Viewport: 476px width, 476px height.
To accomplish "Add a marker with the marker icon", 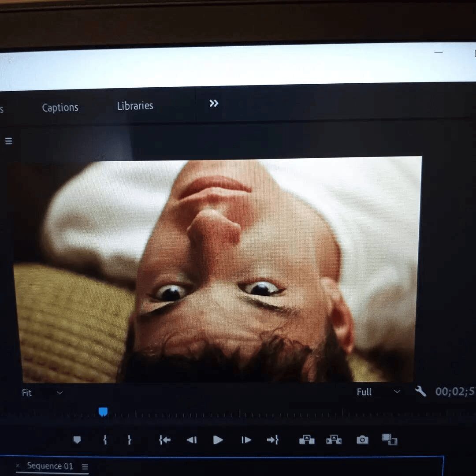I will pos(77,440).
